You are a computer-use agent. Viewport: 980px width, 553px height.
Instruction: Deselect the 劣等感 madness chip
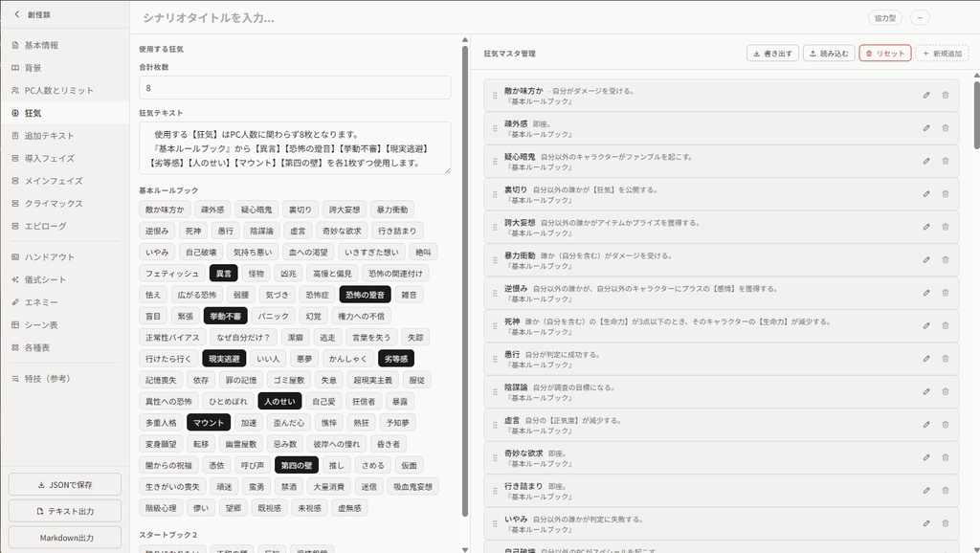pos(395,359)
